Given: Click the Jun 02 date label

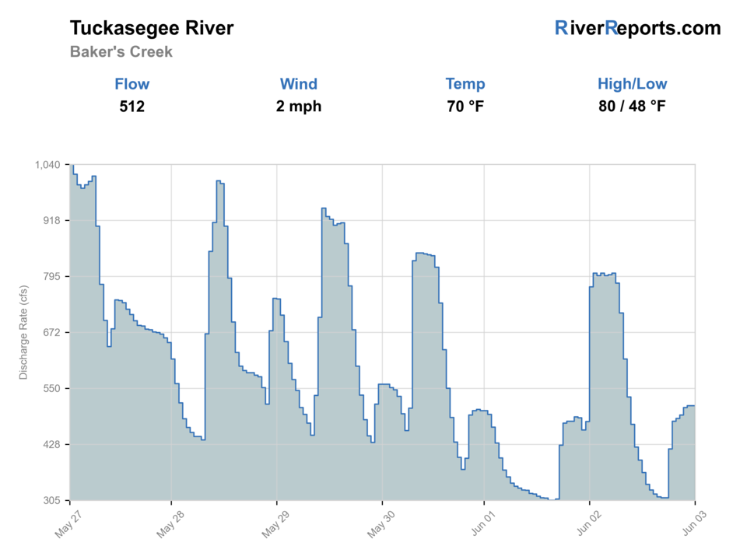Looking at the screenshot, I should click(x=589, y=523).
